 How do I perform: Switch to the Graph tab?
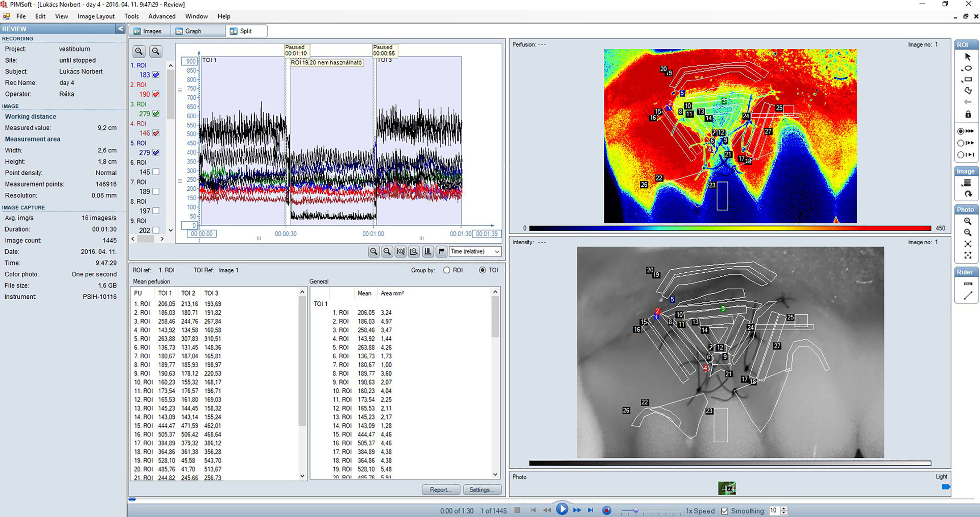click(193, 31)
